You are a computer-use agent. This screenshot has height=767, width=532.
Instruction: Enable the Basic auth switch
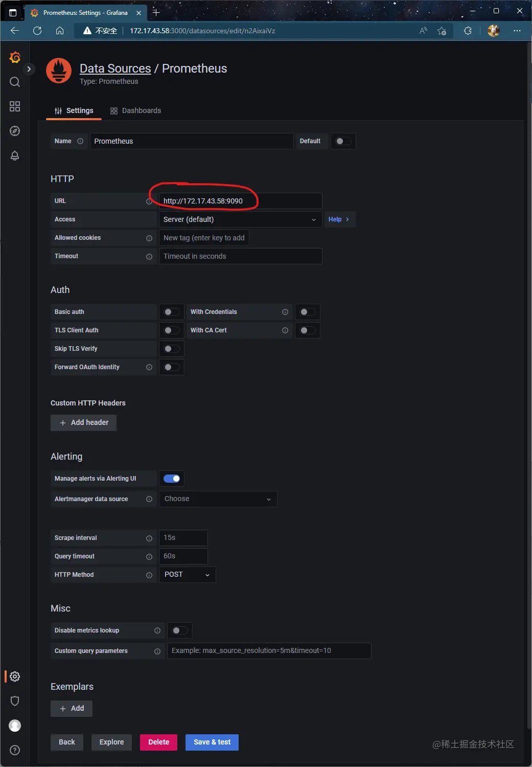(172, 312)
